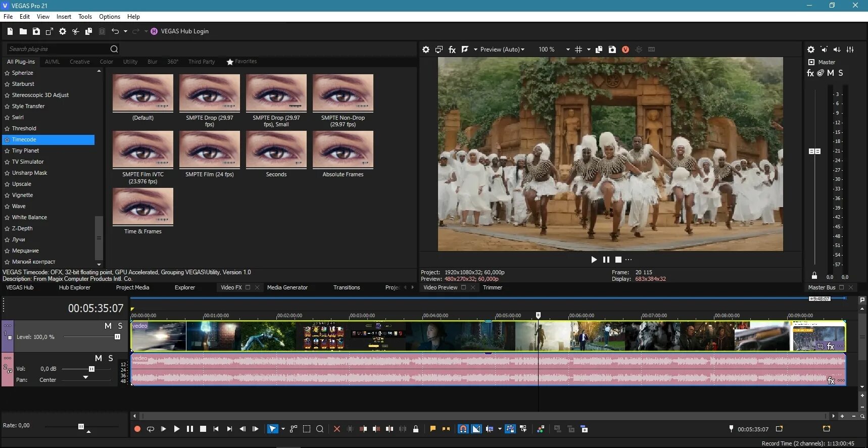Filter plug-ins by Color category
This screenshot has width=868, height=448.
(106, 62)
